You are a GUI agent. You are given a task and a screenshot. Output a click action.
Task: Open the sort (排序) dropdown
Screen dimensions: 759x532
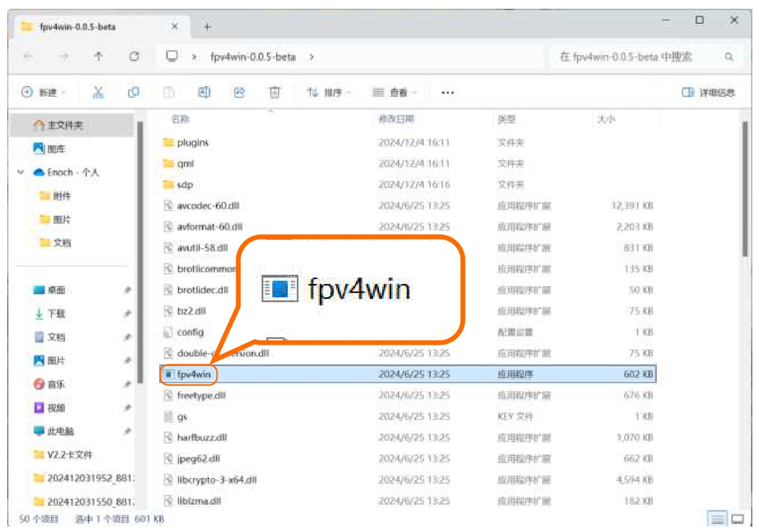point(329,93)
